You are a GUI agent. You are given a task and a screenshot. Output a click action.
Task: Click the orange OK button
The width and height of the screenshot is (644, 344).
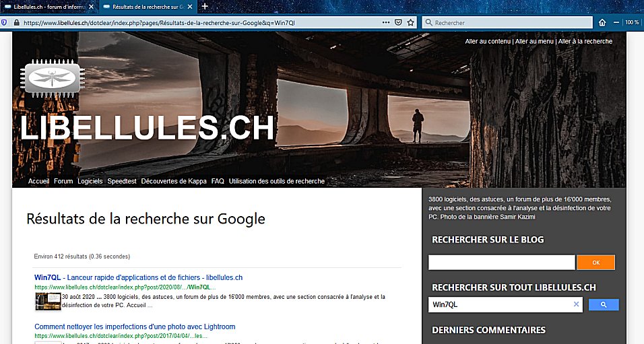596,263
